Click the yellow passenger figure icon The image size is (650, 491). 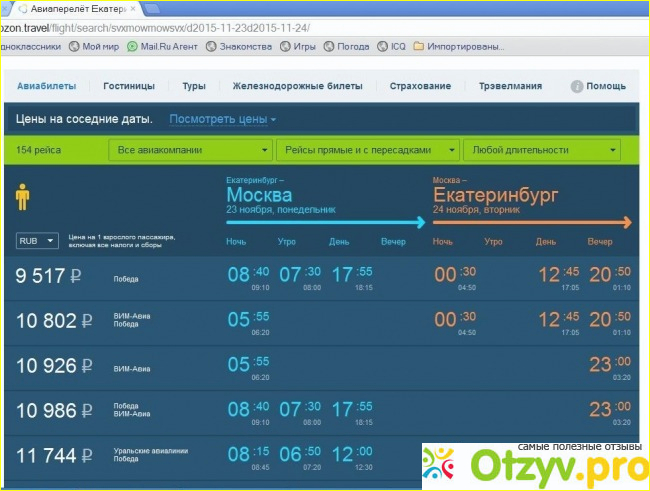click(x=23, y=197)
